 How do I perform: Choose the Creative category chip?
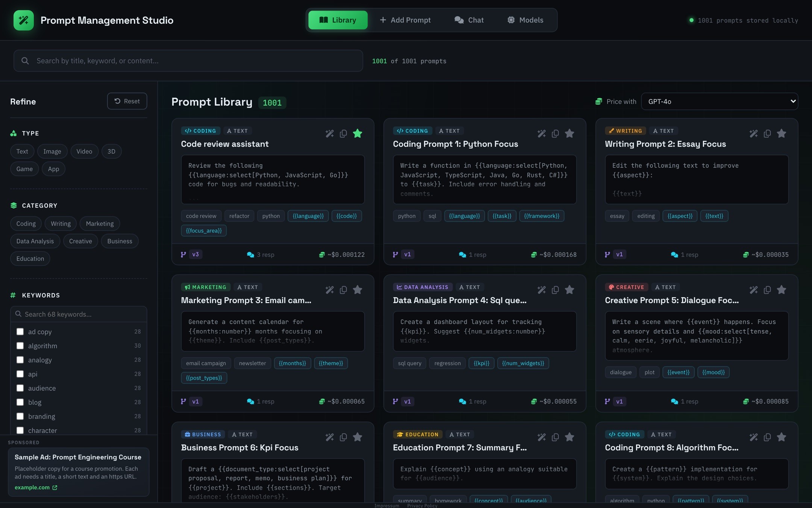[80, 241]
